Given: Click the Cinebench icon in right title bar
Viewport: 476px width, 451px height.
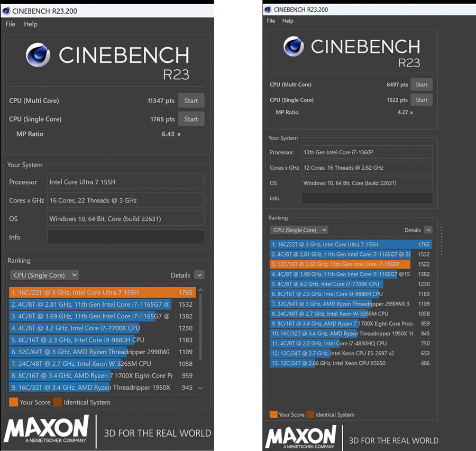Looking at the screenshot, I should [268, 10].
